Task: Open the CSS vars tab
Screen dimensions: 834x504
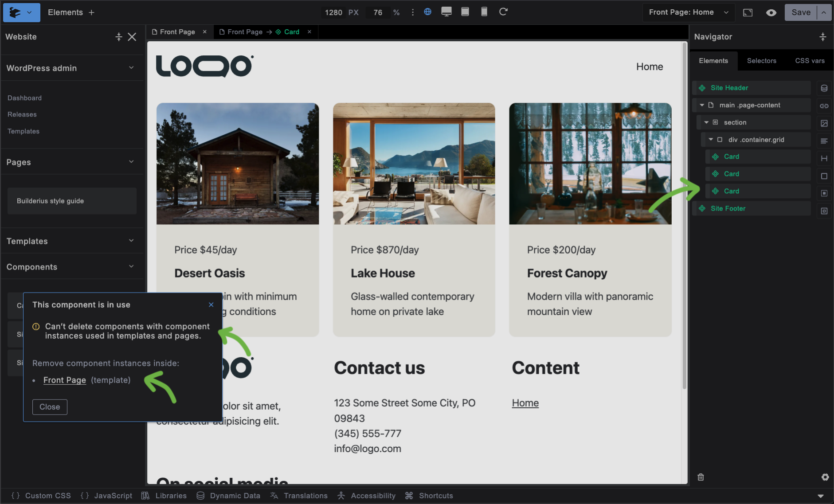Action: click(x=810, y=61)
